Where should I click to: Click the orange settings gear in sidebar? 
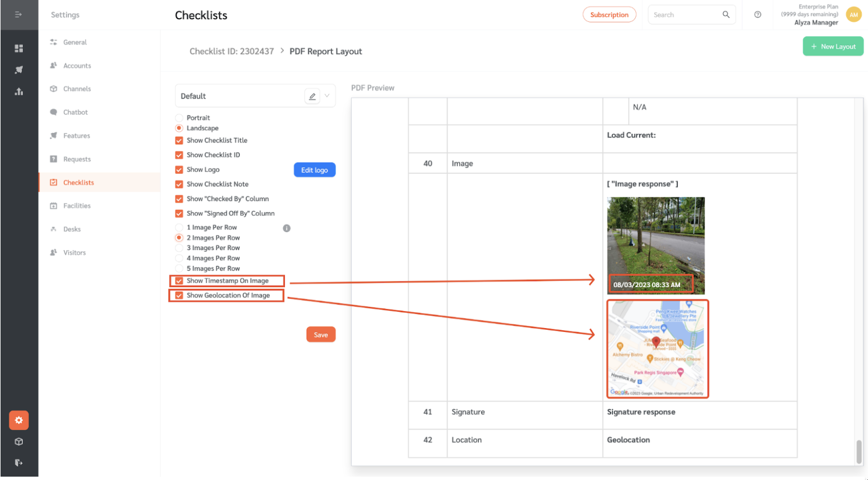click(19, 420)
